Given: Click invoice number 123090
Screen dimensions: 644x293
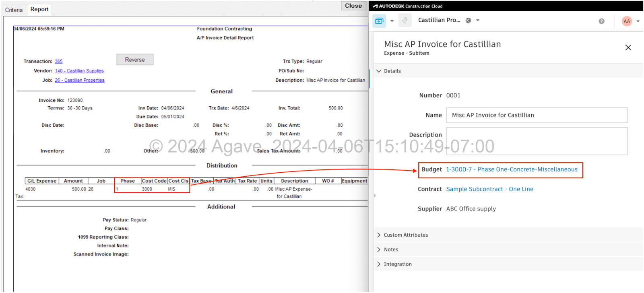Looking at the screenshot, I should pyautogui.click(x=75, y=101).
